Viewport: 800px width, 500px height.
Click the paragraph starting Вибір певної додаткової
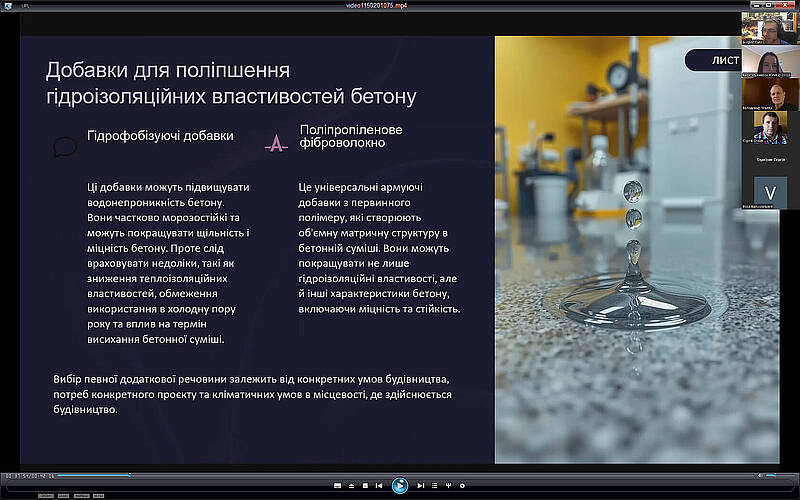(253, 394)
